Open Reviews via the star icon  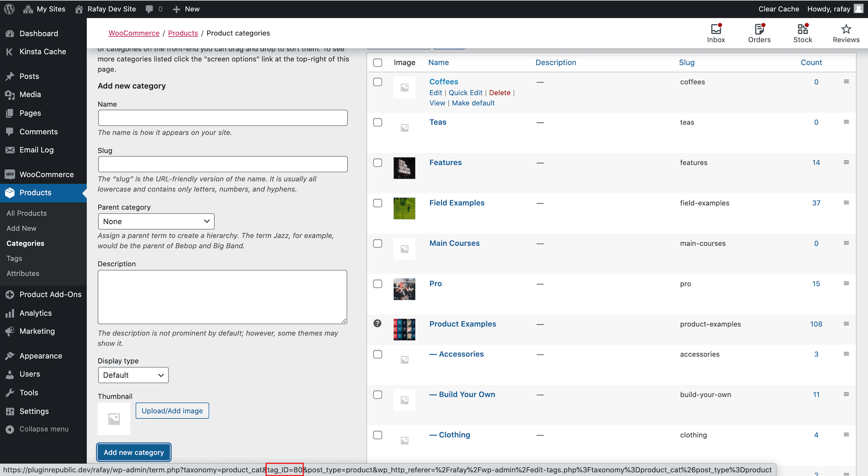point(845,33)
